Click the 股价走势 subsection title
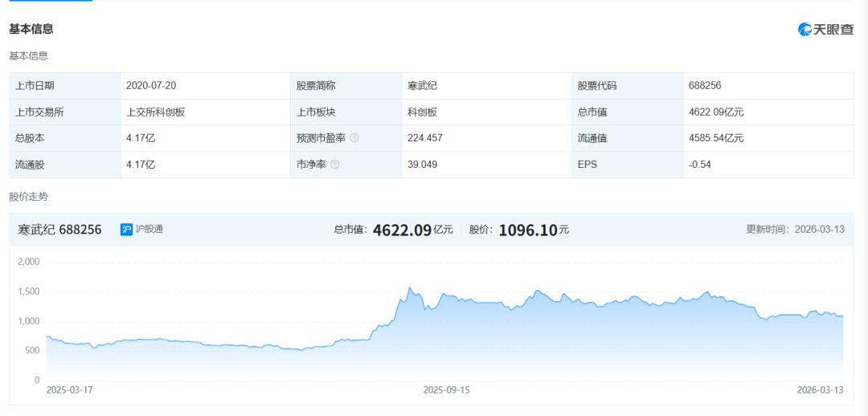This screenshot has width=868, height=416. coord(28,197)
